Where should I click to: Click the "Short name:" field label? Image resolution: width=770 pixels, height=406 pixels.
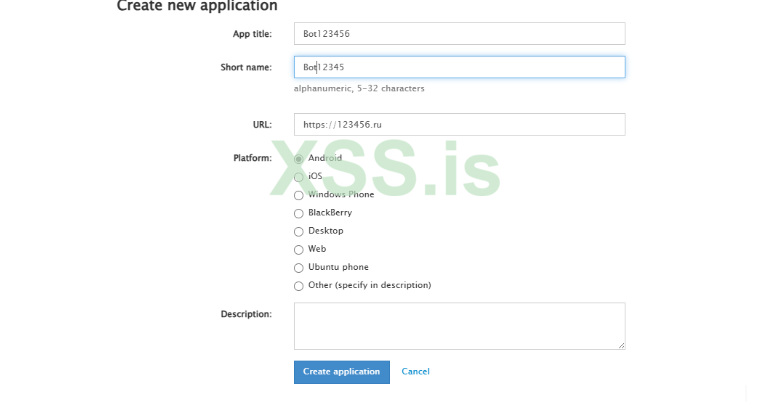[x=246, y=67]
